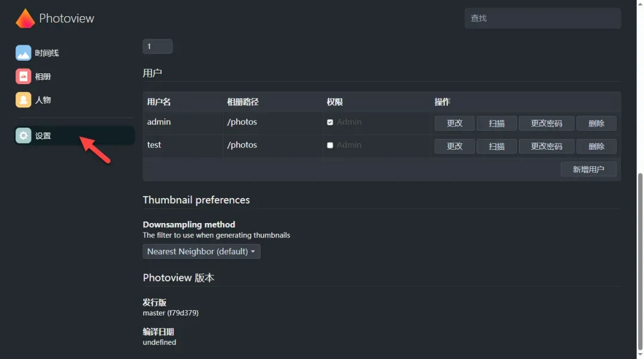Image resolution: width=644 pixels, height=359 pixels.
Task: Open the 人物 menu label
Action: (43, 100)
